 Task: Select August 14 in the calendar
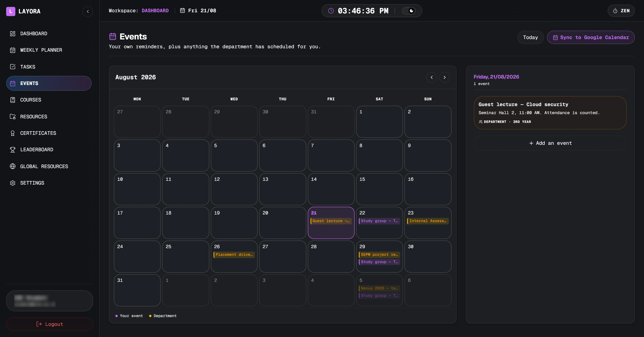point(331,189)
